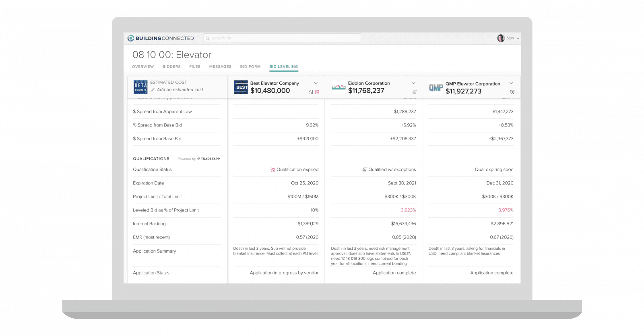The height and width of the screenshot is (336, 644).
Task: Click the 0.85 (2020) EMR value
Action: point(404,237)
